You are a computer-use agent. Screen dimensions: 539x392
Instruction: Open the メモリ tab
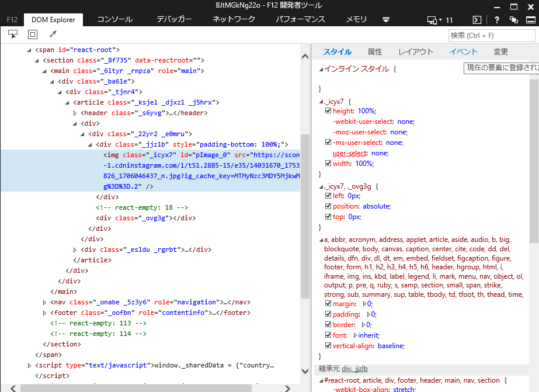pos(356,19)
